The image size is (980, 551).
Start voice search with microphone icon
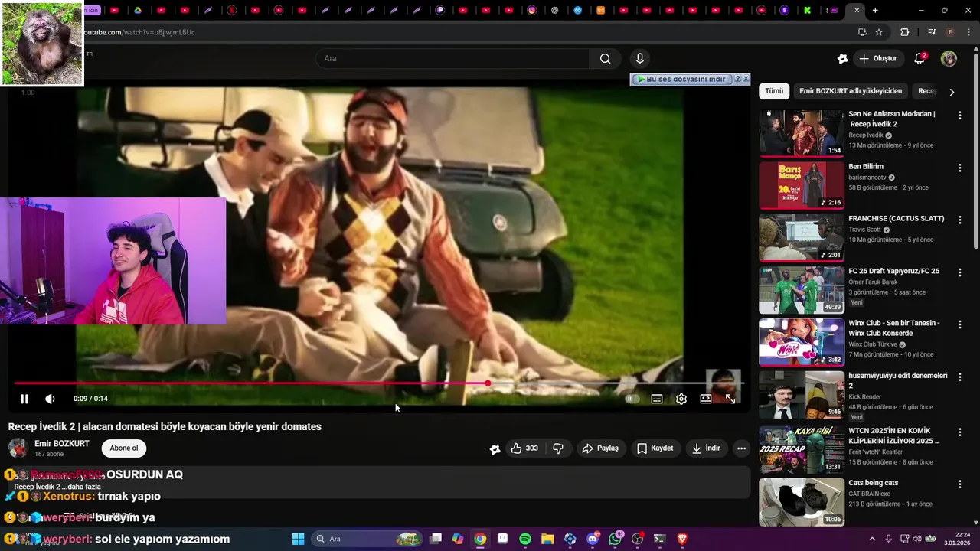tap(640, 58)
